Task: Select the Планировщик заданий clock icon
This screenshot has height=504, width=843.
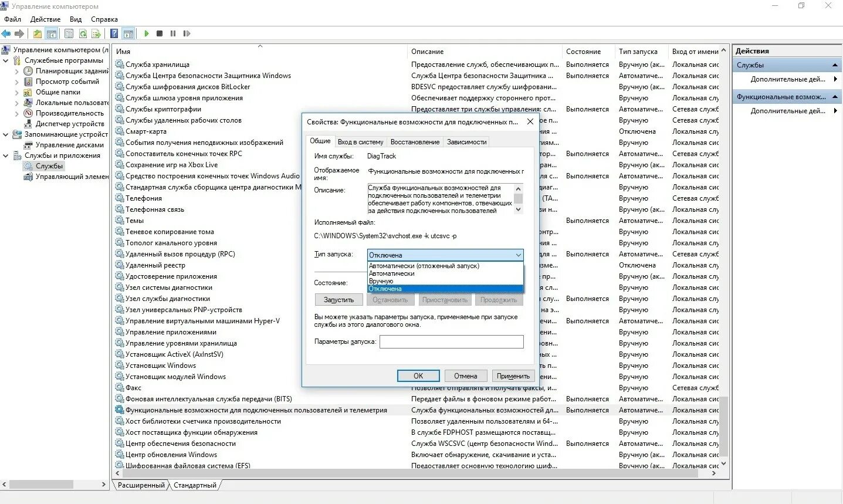Action: click(x=28, y=71)
